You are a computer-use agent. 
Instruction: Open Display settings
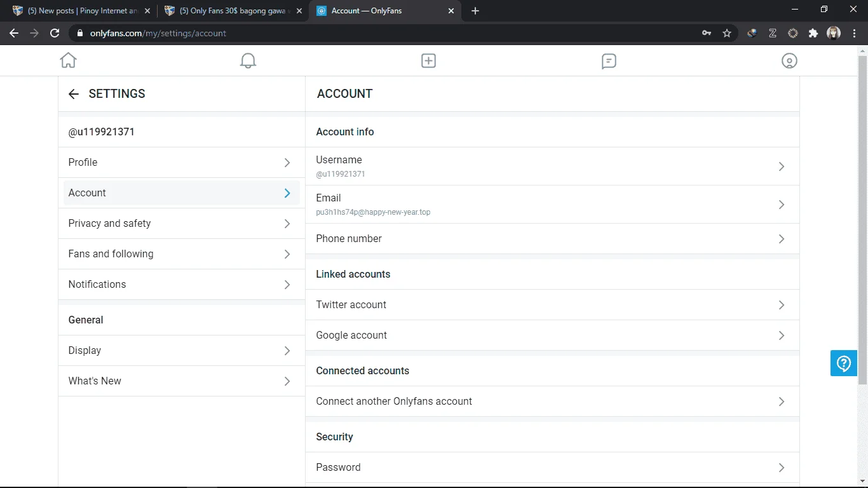[x=182, y=351]
